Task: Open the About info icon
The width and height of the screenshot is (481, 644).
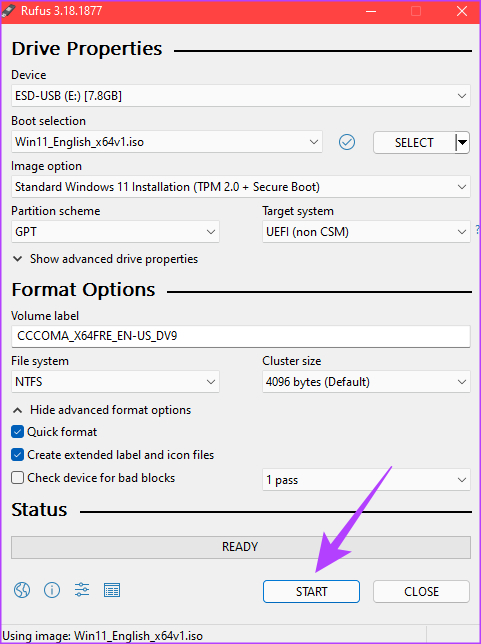Action: point(52,590)
